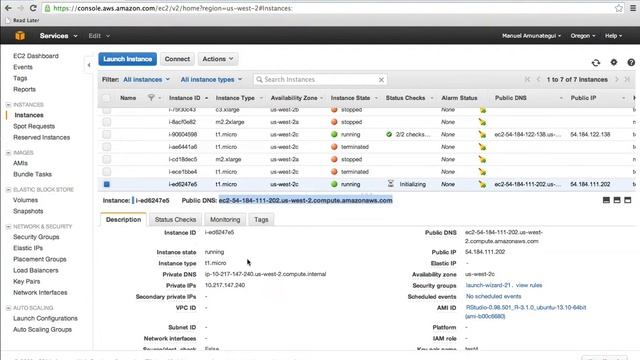Screen dimensions: 640x360
Task: Open the Actions dropdown
Action: tap(218, 59)
